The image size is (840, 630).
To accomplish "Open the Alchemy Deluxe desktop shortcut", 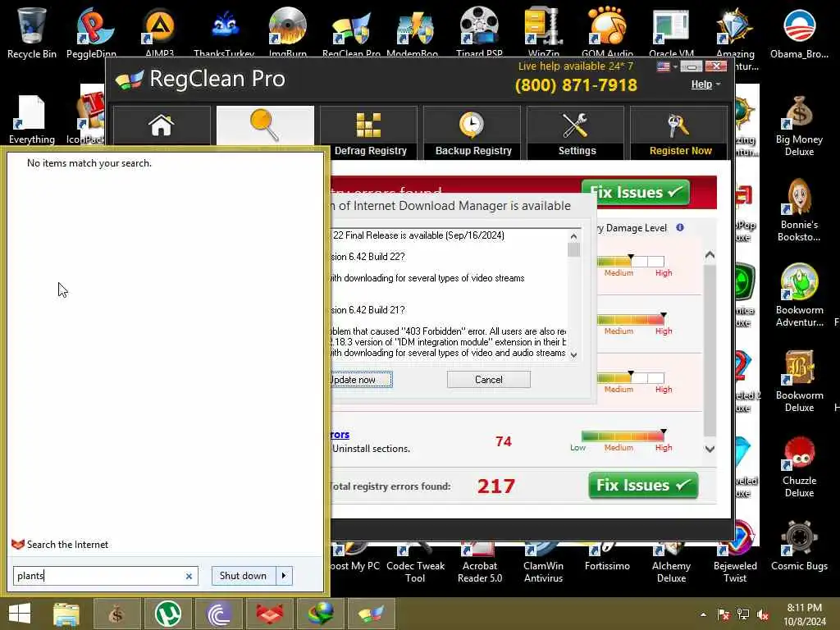I will pos(671,563).
